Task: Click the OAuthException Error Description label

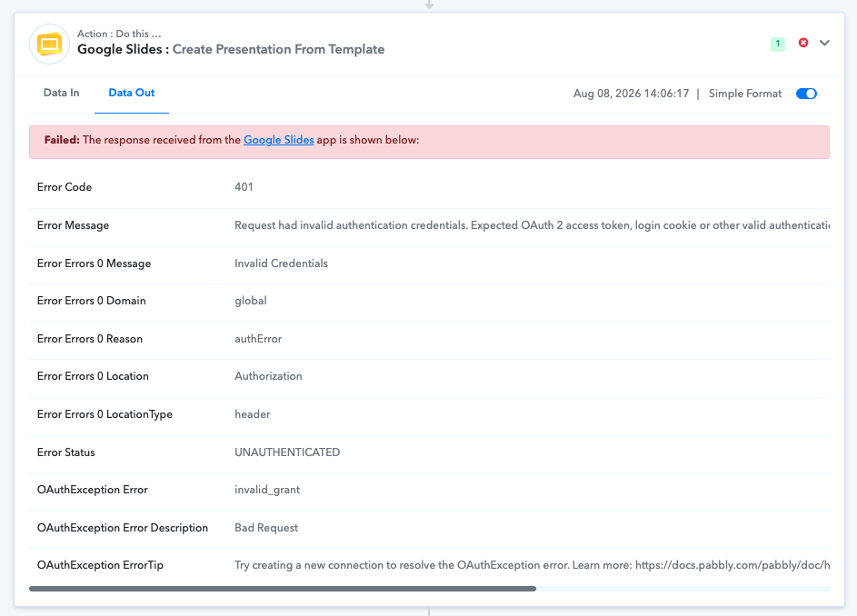Action: (x=123, y=528)
